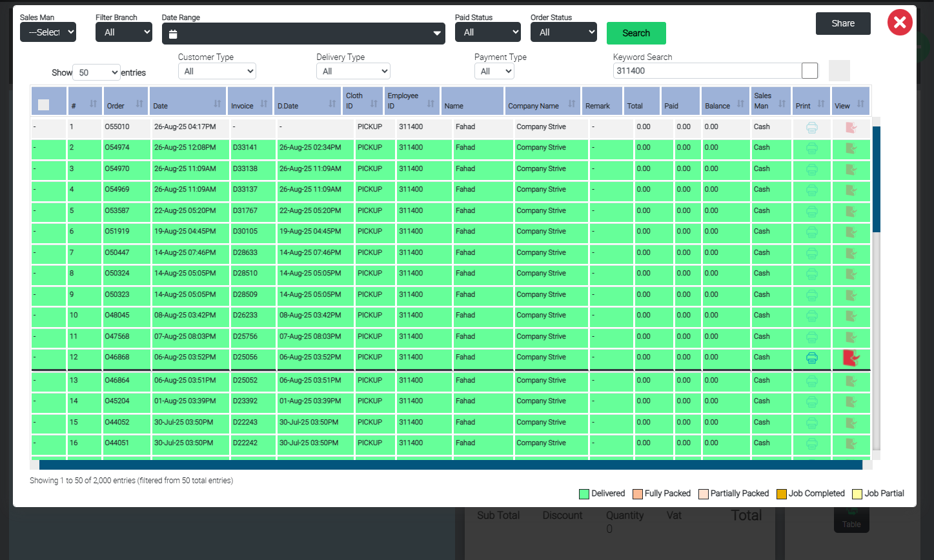
Task: Expand the Paid Status dropdown
Action: point(487,32)
